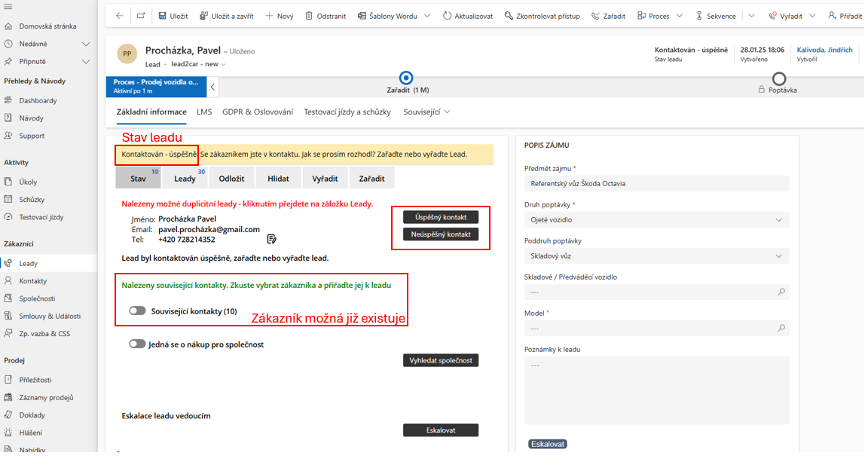Open the Kalivoda, Jindřich creator link

824,50
